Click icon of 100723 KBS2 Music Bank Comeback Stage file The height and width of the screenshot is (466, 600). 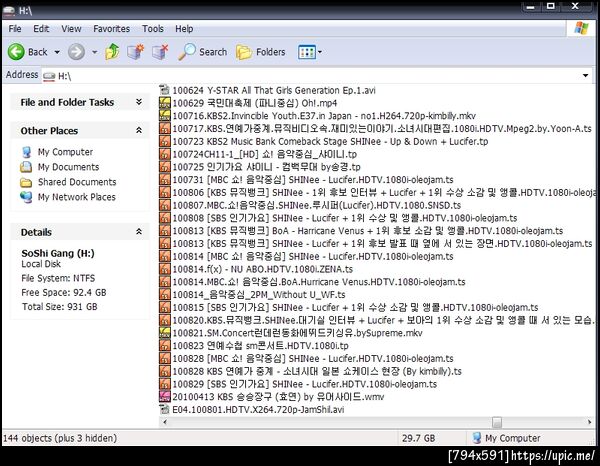(x=165, y=141)
